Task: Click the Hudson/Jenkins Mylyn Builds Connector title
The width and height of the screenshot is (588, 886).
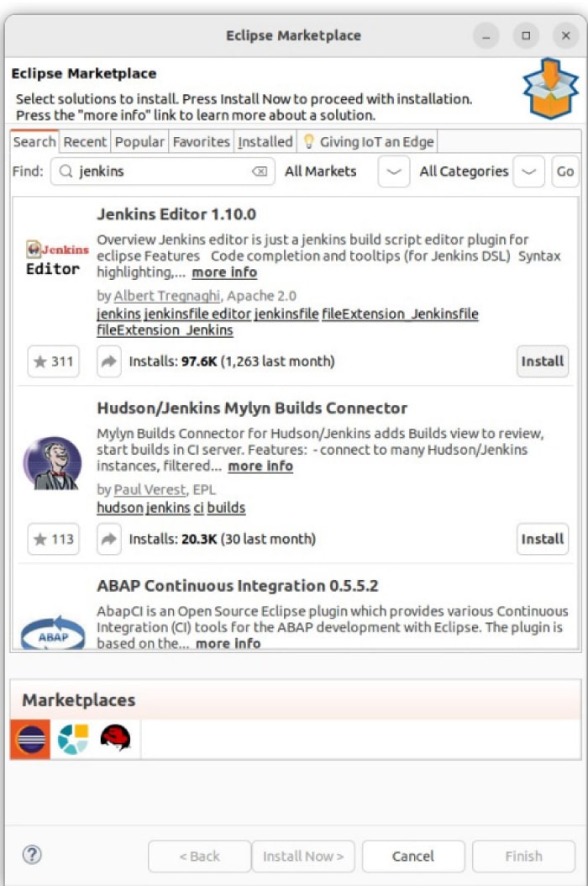Action: point(252,408)
